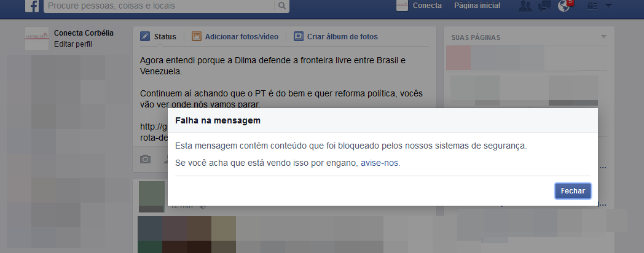Click the Editar perfil link
644x253 pixels.
73,44
